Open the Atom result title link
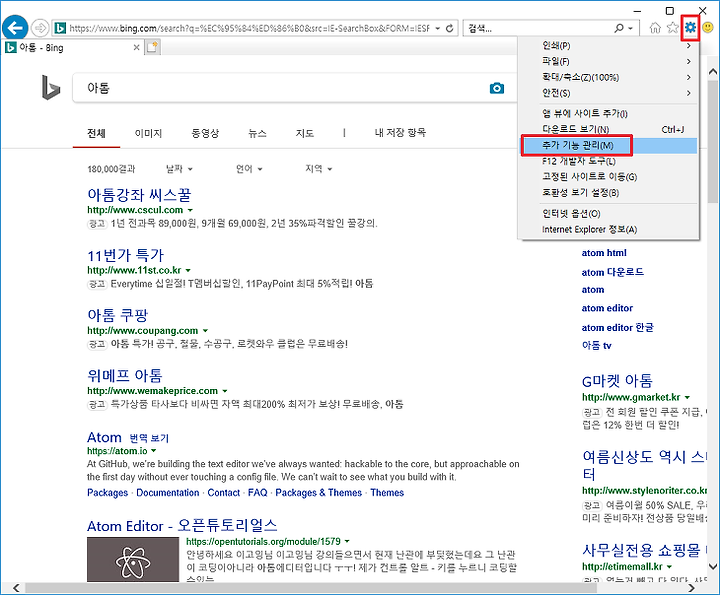The height and width of the screenshot is (595, 720). [x=104, y=437]
